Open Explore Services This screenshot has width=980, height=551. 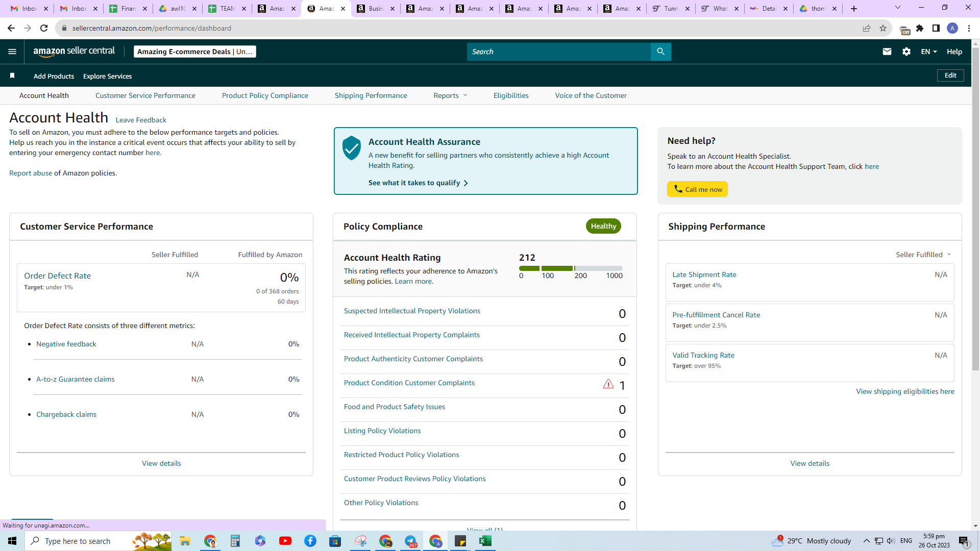click(x=107, y=76)
